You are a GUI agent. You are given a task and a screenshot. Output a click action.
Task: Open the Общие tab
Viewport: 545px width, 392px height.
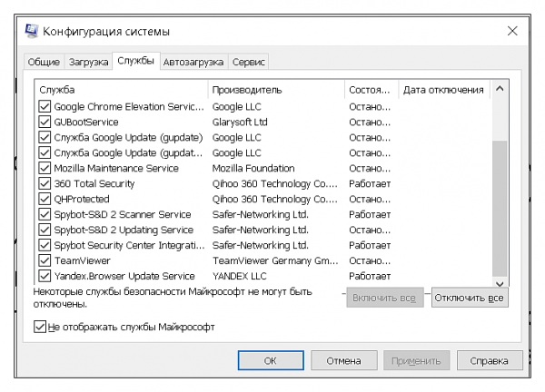pyautogui.click(x=44, y=62)
